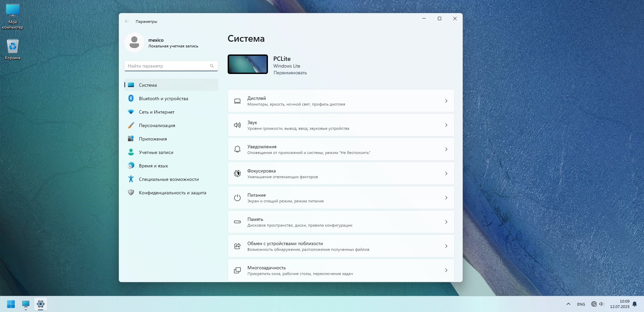Viewport: 644px width, 312px height.
Task: Click the Приложения apps icon
Action: click(131, 139)
